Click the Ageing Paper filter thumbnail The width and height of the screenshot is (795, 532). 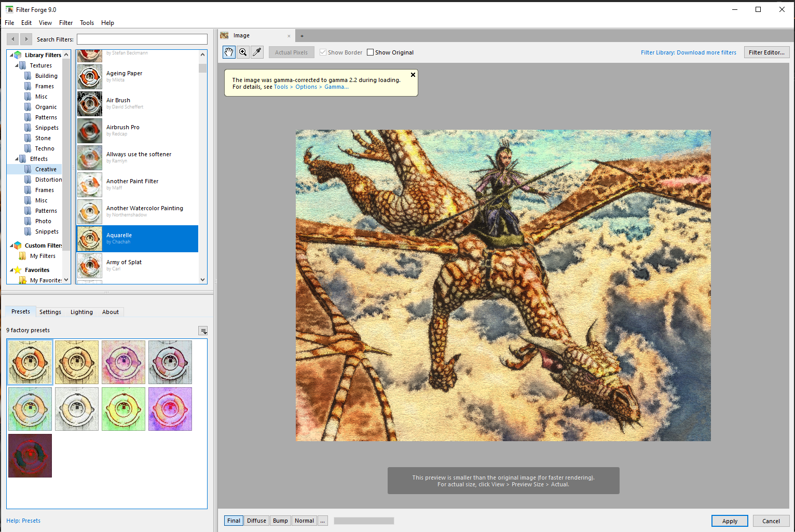coord(90,77)
